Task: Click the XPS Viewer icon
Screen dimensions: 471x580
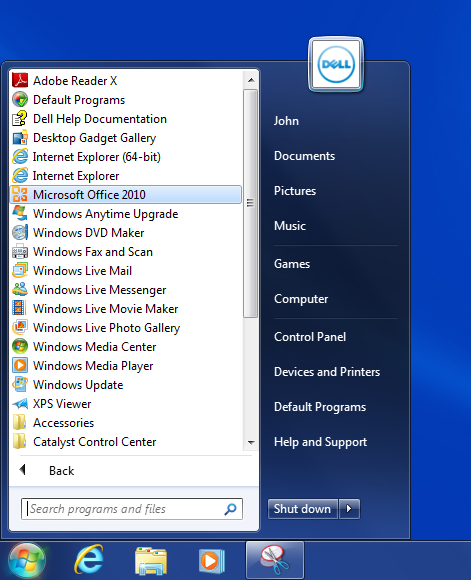Action: (x=20, y=404)
